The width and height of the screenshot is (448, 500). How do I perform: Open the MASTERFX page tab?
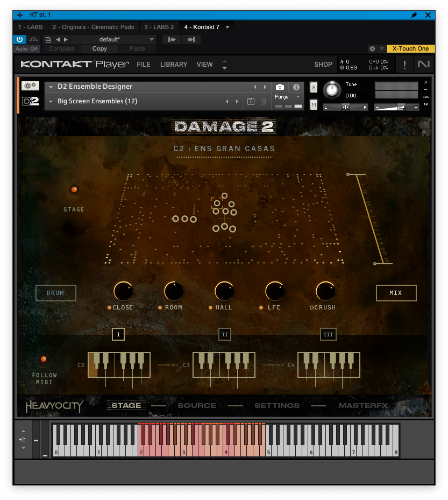tap(363, 406)
